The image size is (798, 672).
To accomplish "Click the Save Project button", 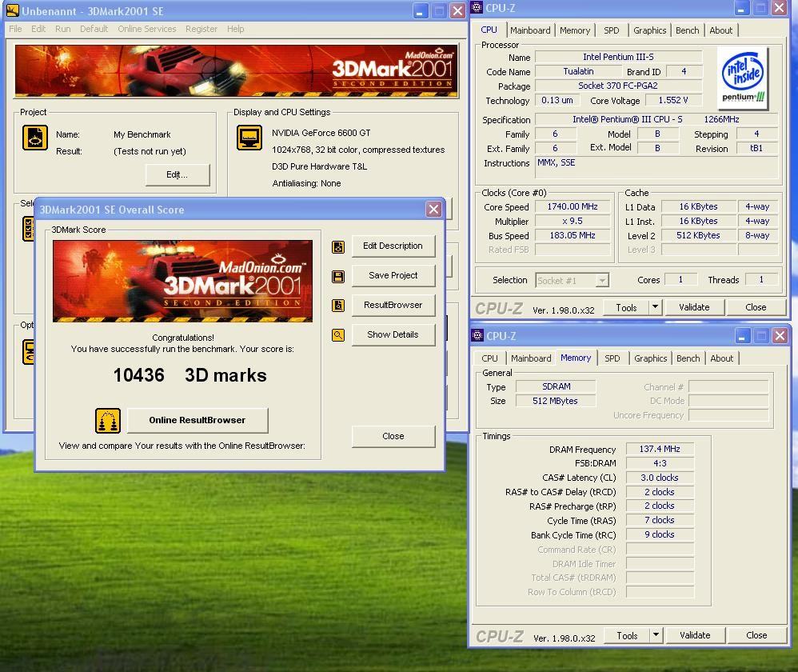I will (393, 275).
